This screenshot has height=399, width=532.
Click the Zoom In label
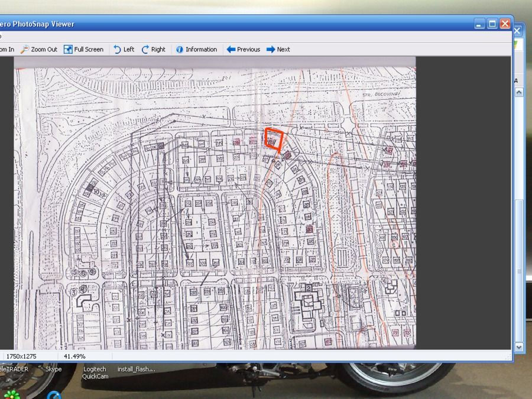7,50
